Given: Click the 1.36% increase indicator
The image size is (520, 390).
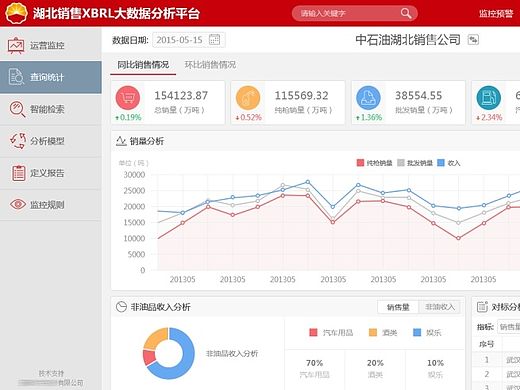Looking at the screenshot, I should [x=369, y=117].
